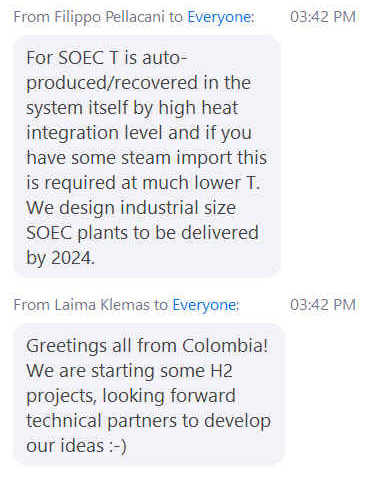
Task: Select the 03:42 PM timestamp beside Laima's message
Action: click(x=323, y=305)
